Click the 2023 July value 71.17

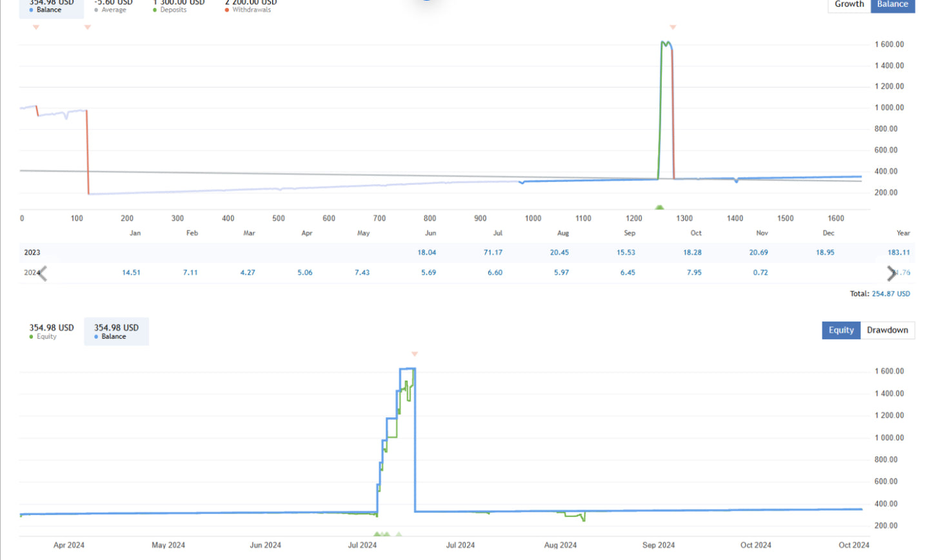(x=493, y=253)
